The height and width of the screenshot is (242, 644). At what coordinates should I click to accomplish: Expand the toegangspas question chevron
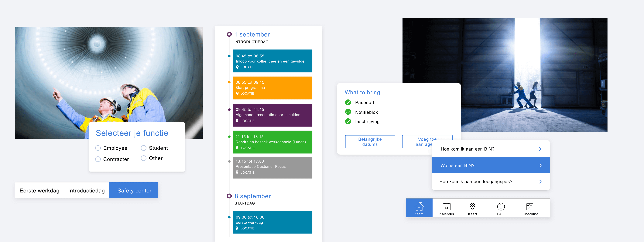(x=540, y=182)
